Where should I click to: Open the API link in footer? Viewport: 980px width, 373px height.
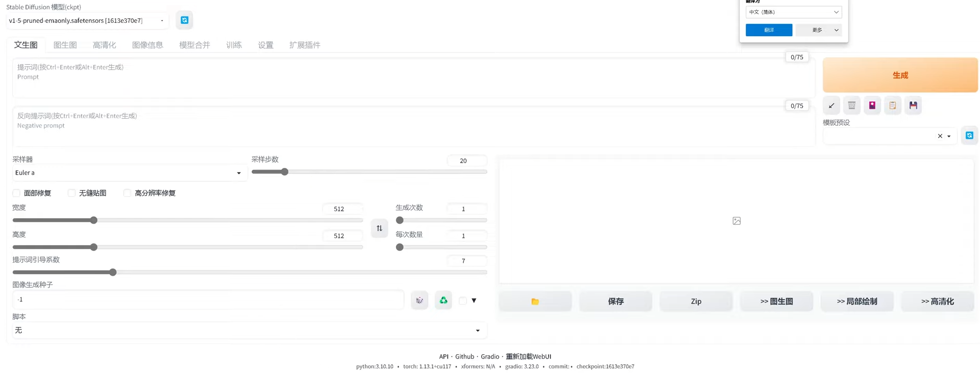pyautogui.click(x=443, y=356)
